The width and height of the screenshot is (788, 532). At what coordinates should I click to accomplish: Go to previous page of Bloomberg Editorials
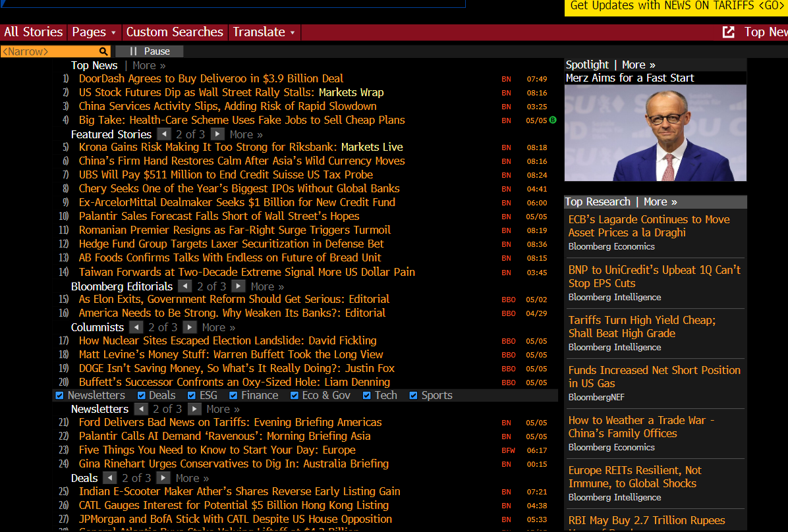(x=185, y=286)
